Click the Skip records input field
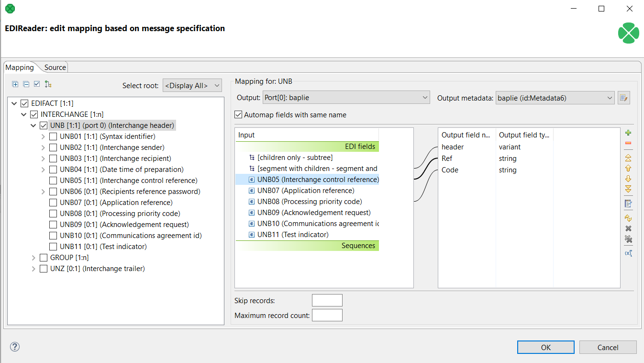 pyautogui.click(x=327, y=300)
